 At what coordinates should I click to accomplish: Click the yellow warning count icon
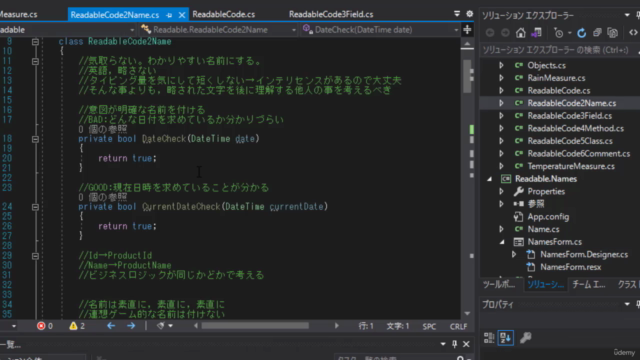coord(73,326)
